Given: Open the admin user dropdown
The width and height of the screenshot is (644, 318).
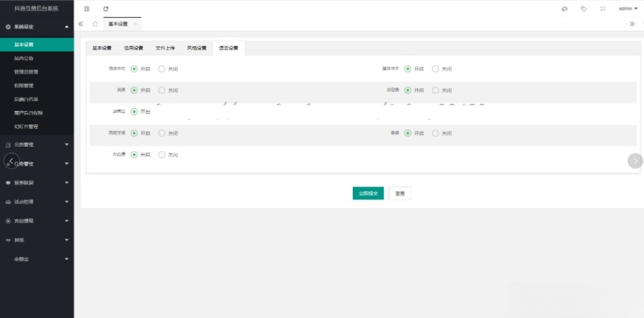Looking at the screenshot, I should click(x=628, y=9).
